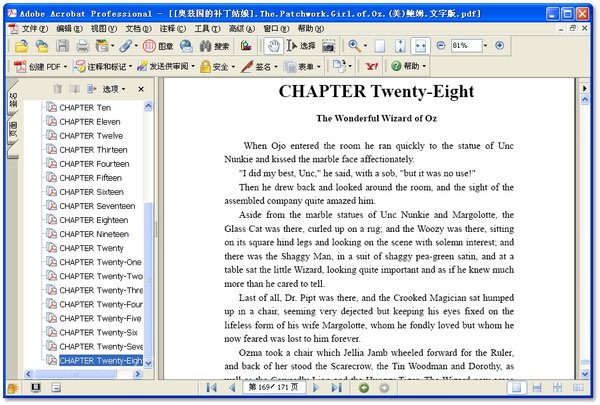The width and height of the screenshot is (600, 405).
Task: Select Continuous Facing layout in status bar
Action: (558, 388)
